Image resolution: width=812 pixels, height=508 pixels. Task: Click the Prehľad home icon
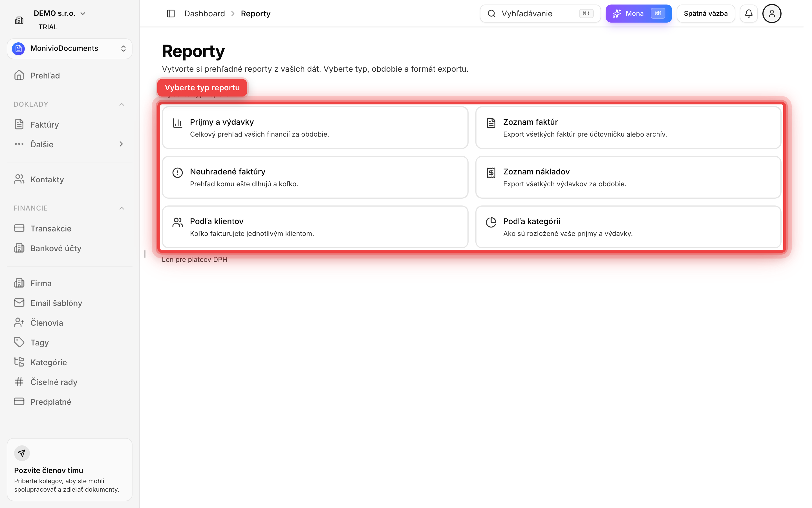pos(19,75)
